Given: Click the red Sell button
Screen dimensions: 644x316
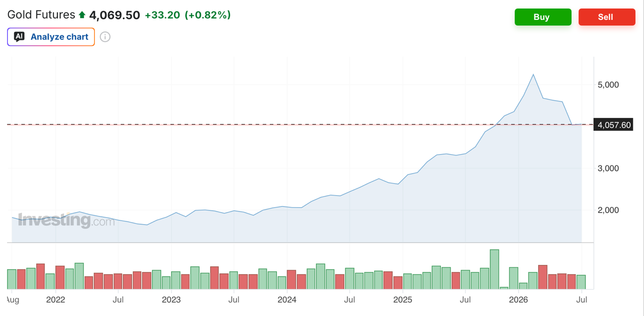Looking at the screenshot, I should click(606, 17).
